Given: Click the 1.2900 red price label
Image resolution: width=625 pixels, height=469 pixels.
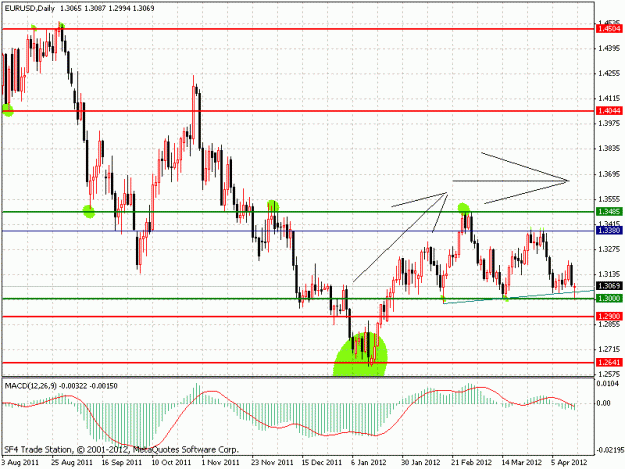Looking at the screenshot, I should tap(609, 316).
